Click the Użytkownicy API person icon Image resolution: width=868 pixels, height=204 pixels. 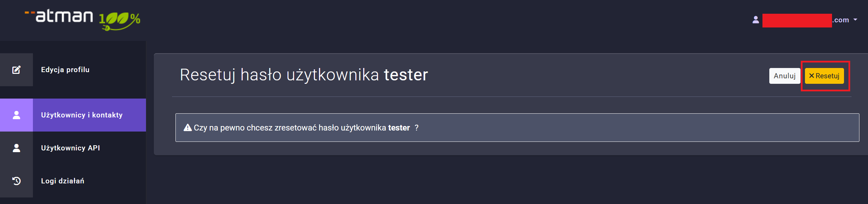[16, 148]
